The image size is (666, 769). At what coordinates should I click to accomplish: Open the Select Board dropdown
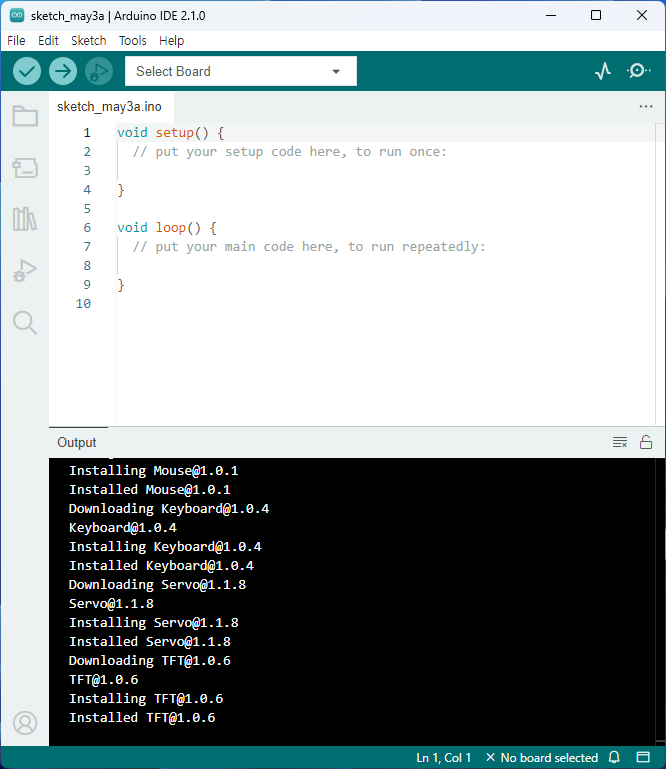pyautogui.click(x=241, y=71)
